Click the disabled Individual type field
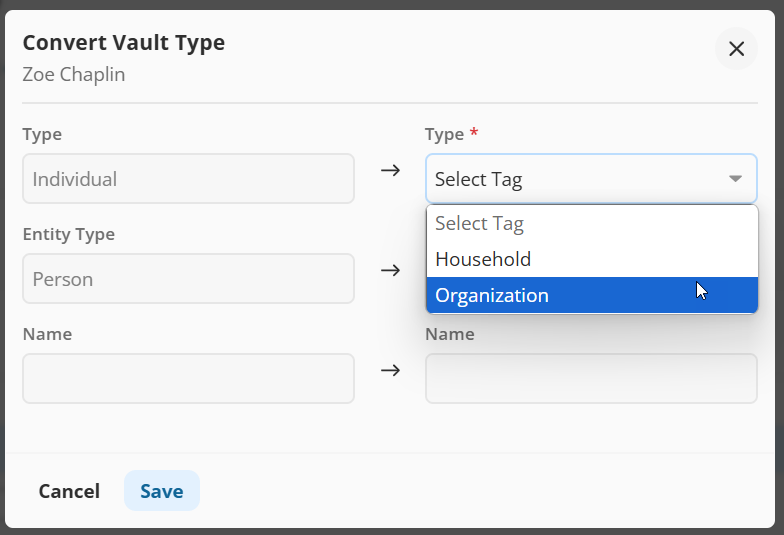The height and width of the screenshot is (535, 784). click(x=188, y=179)
